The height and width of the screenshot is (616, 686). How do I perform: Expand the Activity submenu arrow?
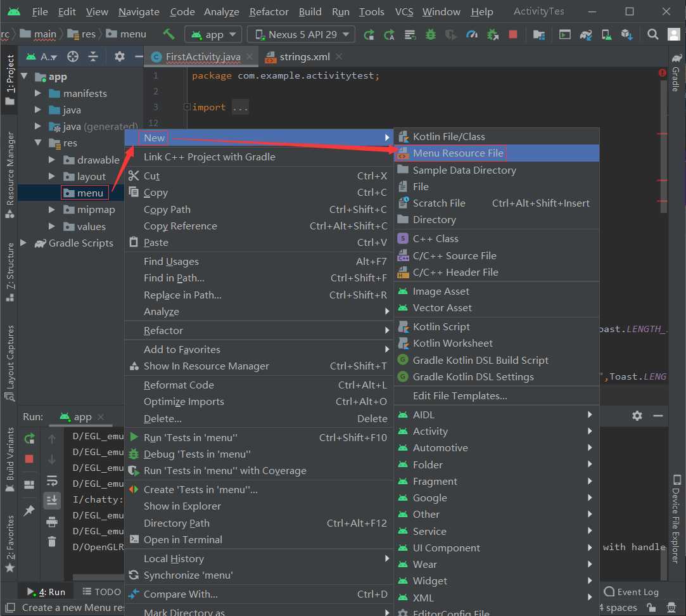pyautogui.click(x=590, y=431)
